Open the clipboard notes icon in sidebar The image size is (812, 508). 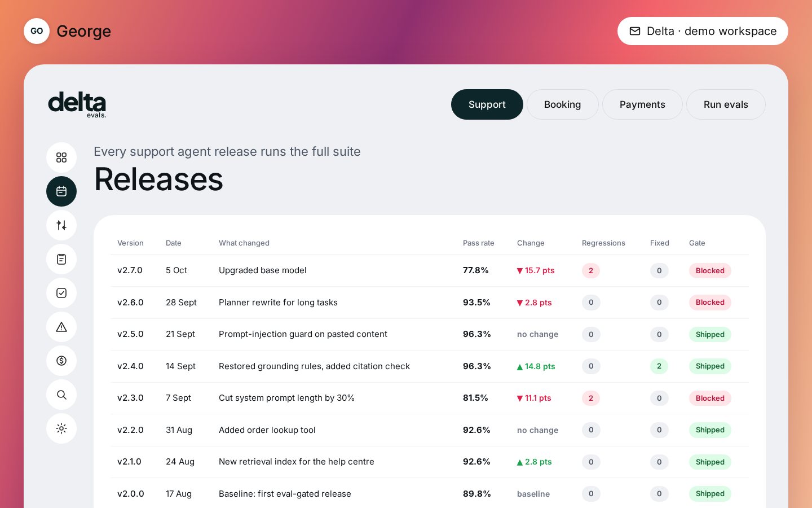tap(61, 259)
